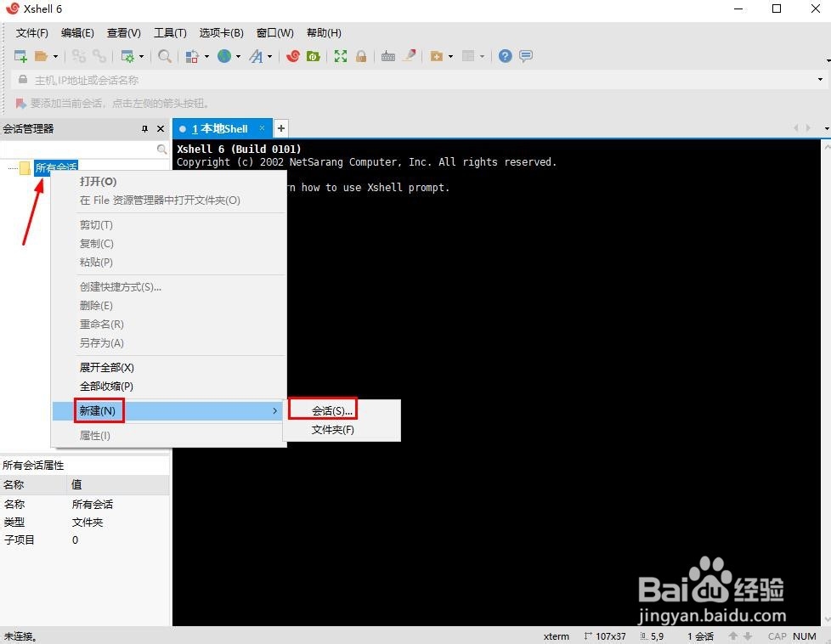Viewport: 831px width, 644px height.
Task: Click the session manager search box
Action: (x=85, y=150)
